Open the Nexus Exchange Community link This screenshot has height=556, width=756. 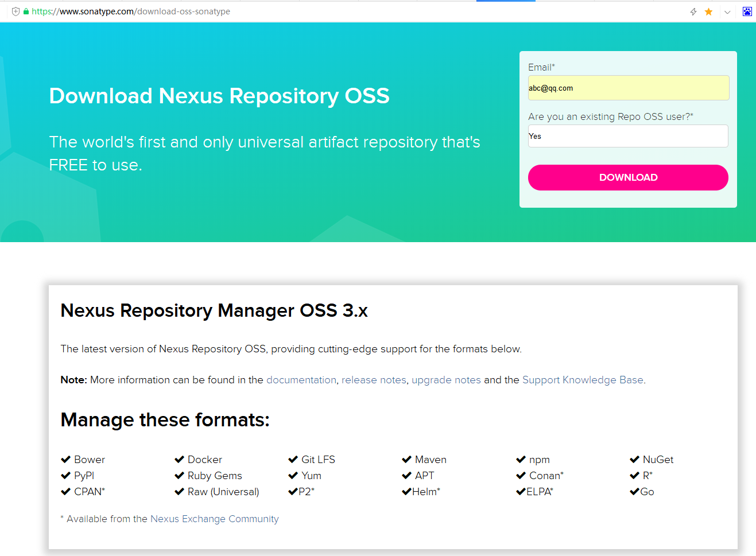click(215, 519)
